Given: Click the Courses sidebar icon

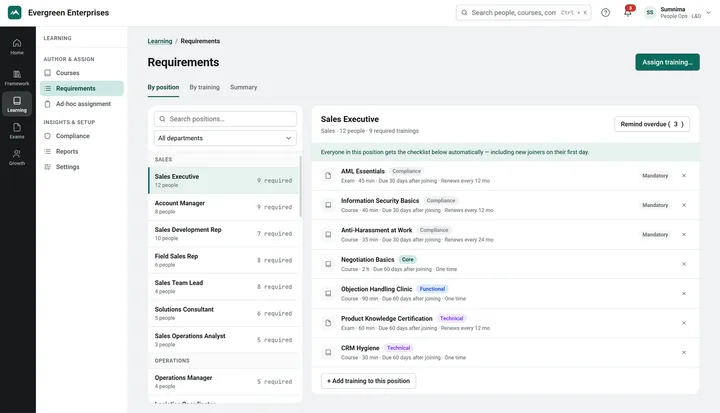Looking at the screenshot, I should (47, 73).
